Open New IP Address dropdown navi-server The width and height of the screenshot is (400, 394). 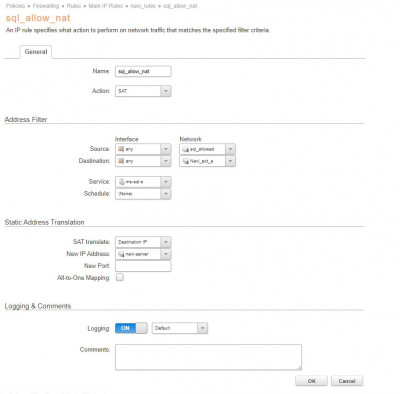click(143, 254)
